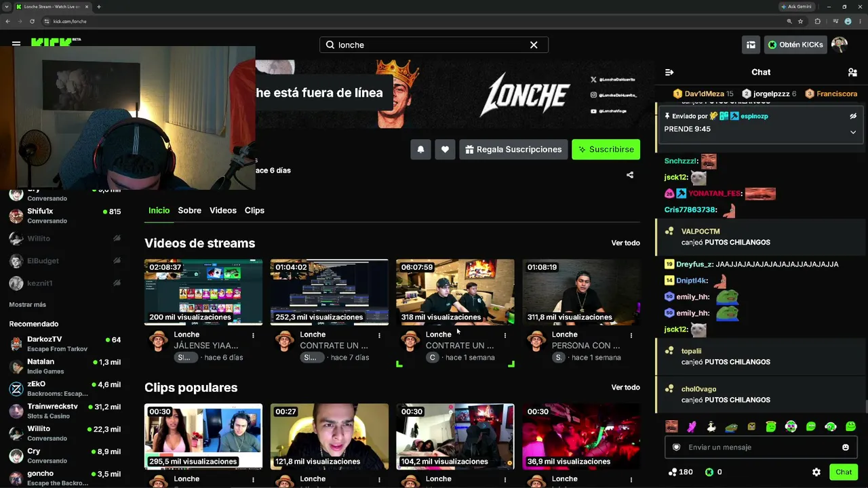The image size is (868, 488).
Task: Open the browser extensions puzzle icon
Action: 818,21
